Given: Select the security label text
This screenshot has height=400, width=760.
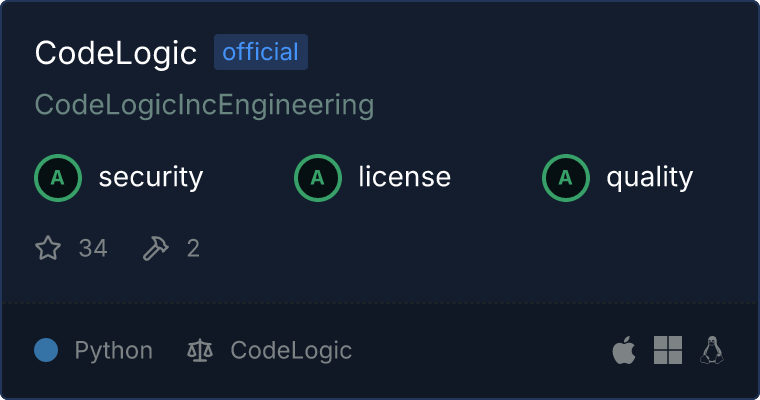Looking at the screenshot, I should 150,178.
